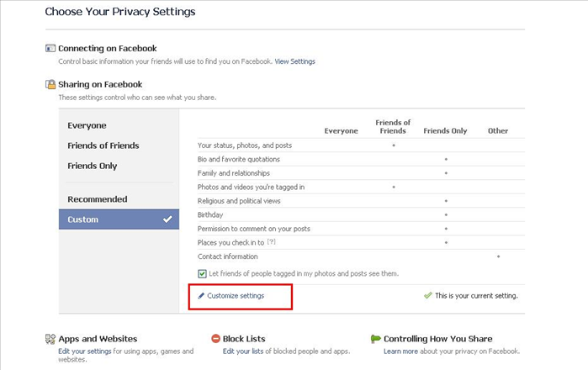Viewport: 588px width, 370px height.
Task: Open the Learn more privacy link
Action: pos(400,351)
